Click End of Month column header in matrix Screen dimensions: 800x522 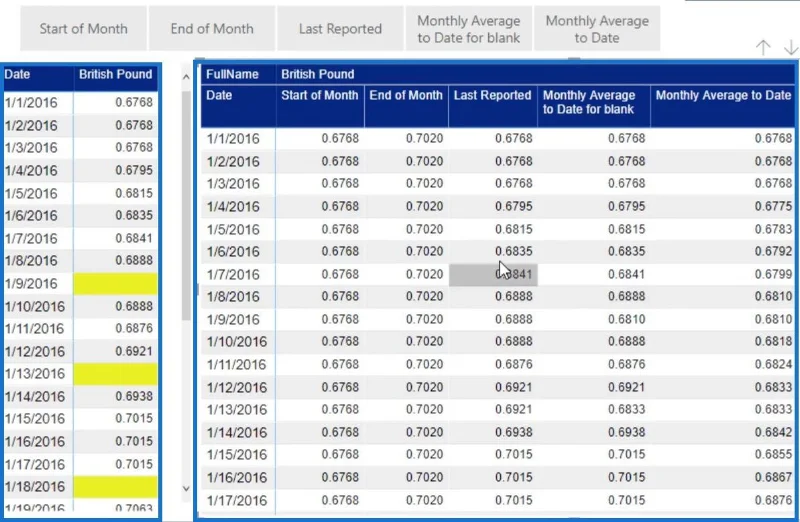[x=406, y=95]
